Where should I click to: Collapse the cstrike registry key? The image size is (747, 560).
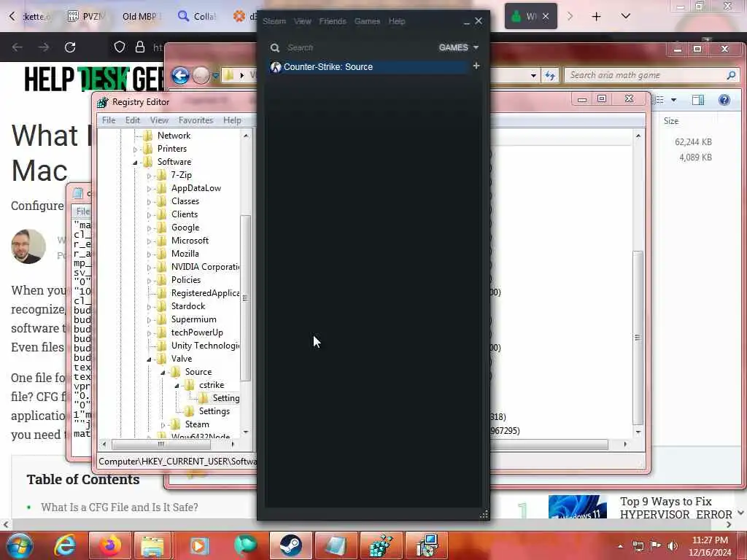177,386
